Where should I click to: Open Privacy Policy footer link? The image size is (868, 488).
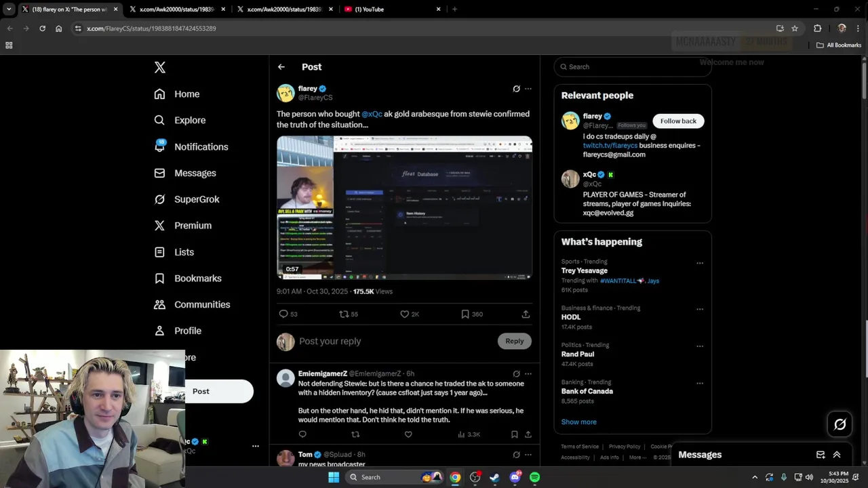[625, 447]
